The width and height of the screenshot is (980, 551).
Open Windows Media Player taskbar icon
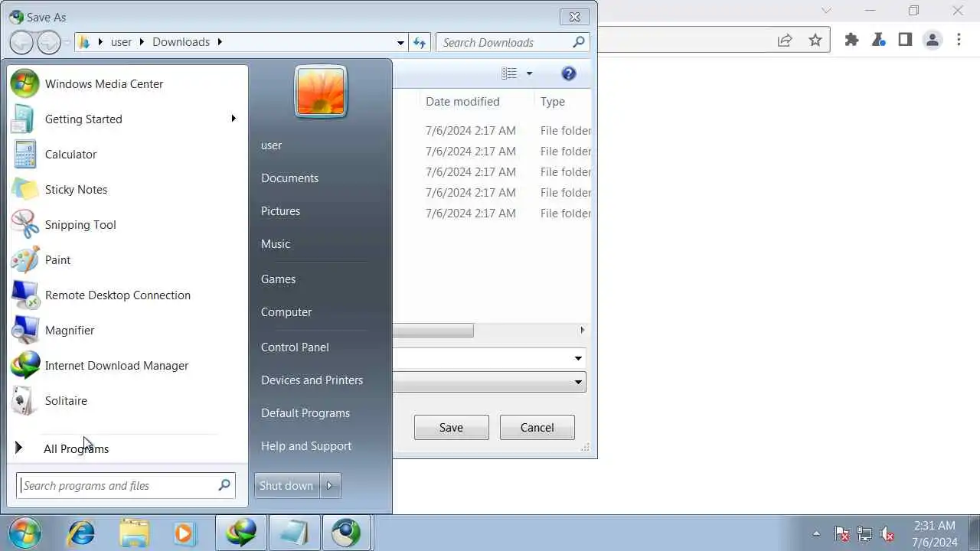pos(185,533)
